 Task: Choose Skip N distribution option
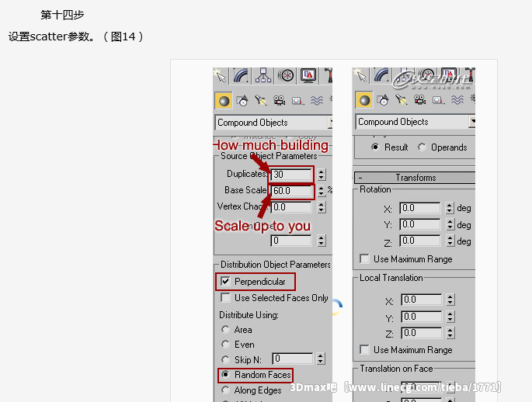coord(225,359)
